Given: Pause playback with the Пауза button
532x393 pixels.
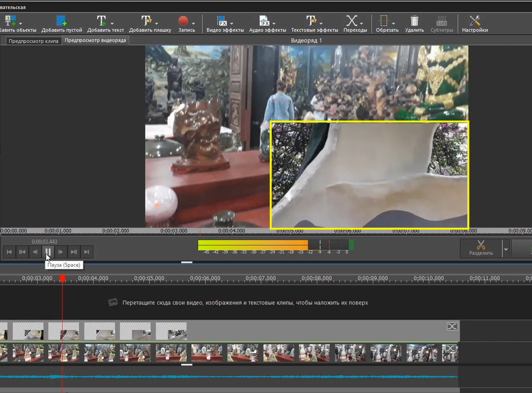Looking at the screenshot, I should (48, 252).
